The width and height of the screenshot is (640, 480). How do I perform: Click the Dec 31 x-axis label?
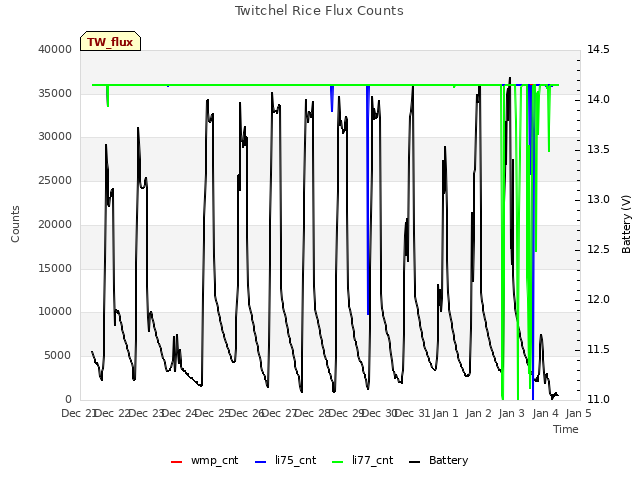tap(412, 413)
